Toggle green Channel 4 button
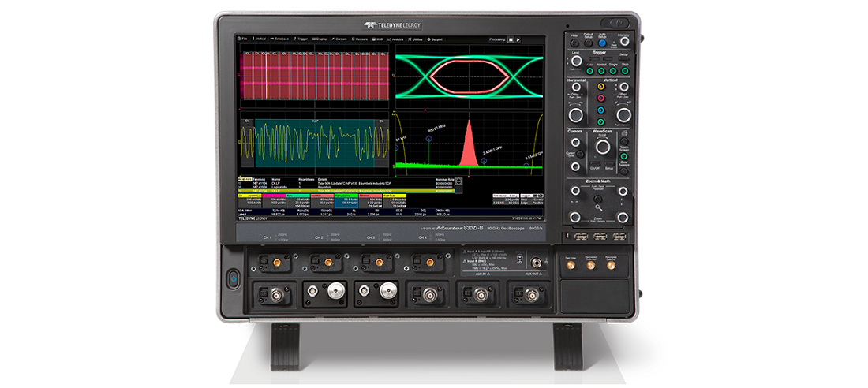The width and height of the screenshot is (868, 388). [600, 121]
